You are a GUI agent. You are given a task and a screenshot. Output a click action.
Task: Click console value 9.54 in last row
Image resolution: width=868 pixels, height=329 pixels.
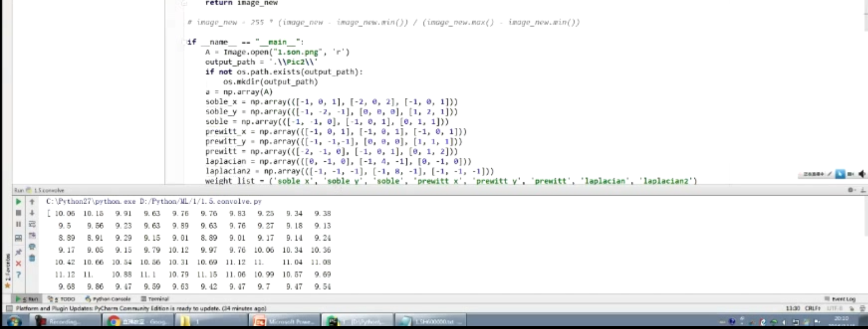pyautogui.click(x=323, y=287)
